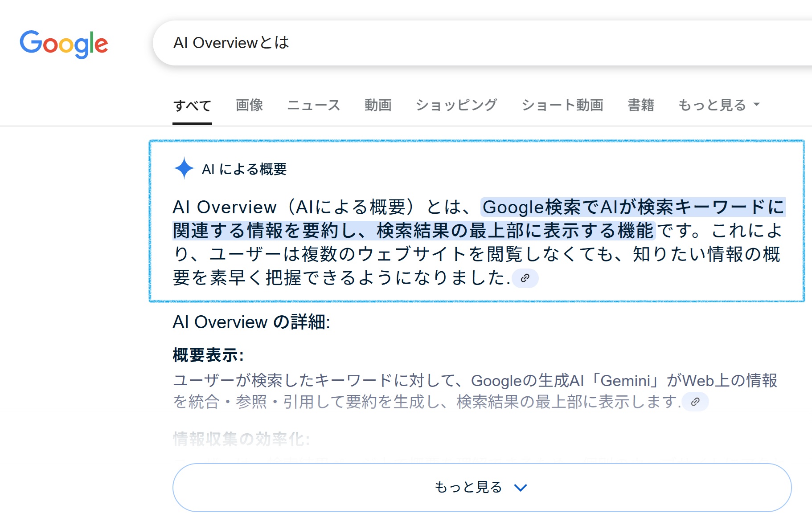812x521 pixels.
Task: Click the faded 情報収集の効率化: subheading
Action: (x=242, y=439)
